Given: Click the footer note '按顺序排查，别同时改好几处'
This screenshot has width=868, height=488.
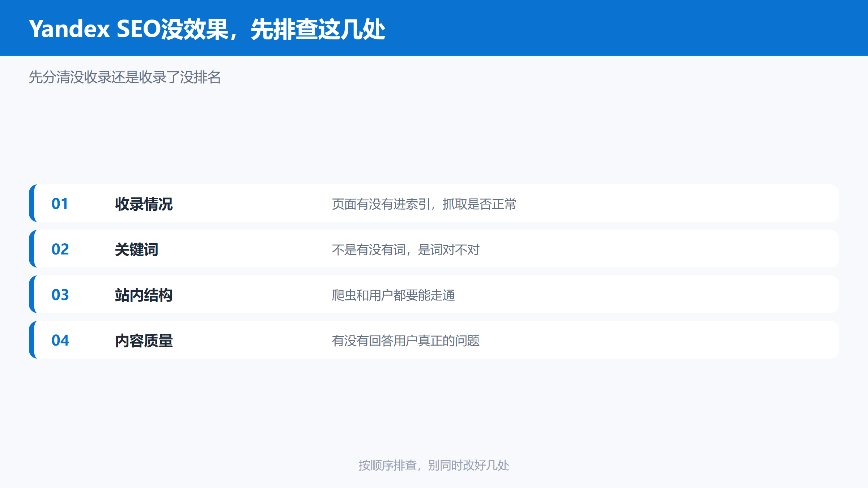Looking at the screenshot, I should point(434,465).
